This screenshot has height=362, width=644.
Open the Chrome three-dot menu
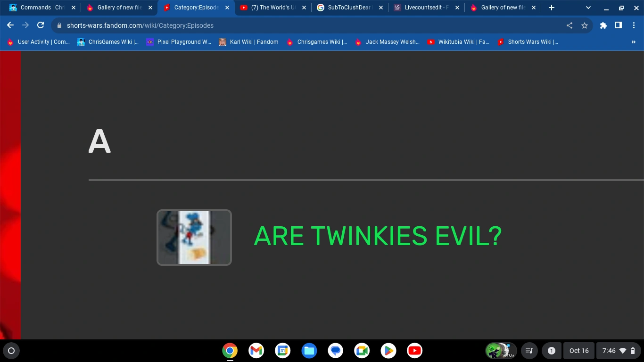click(634, 26)
